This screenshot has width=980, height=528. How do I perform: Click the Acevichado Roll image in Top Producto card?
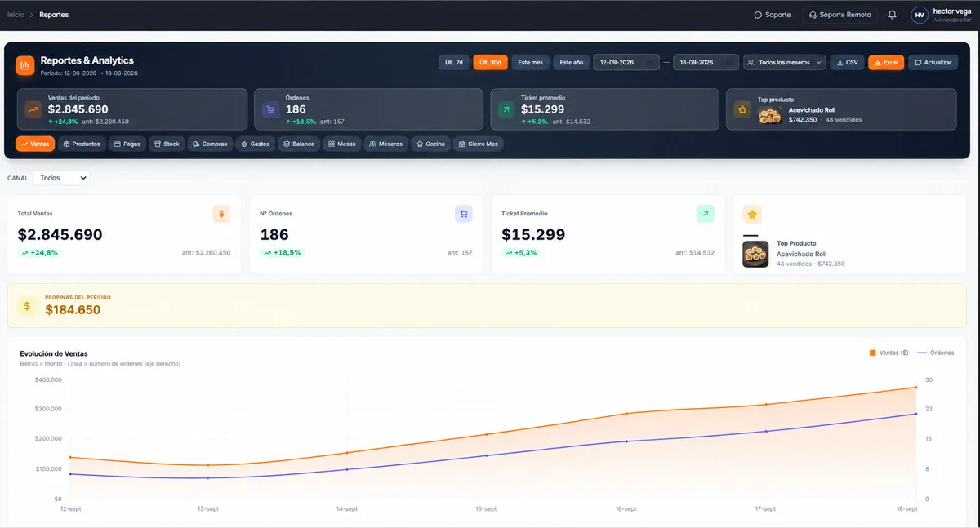point(755,255)
